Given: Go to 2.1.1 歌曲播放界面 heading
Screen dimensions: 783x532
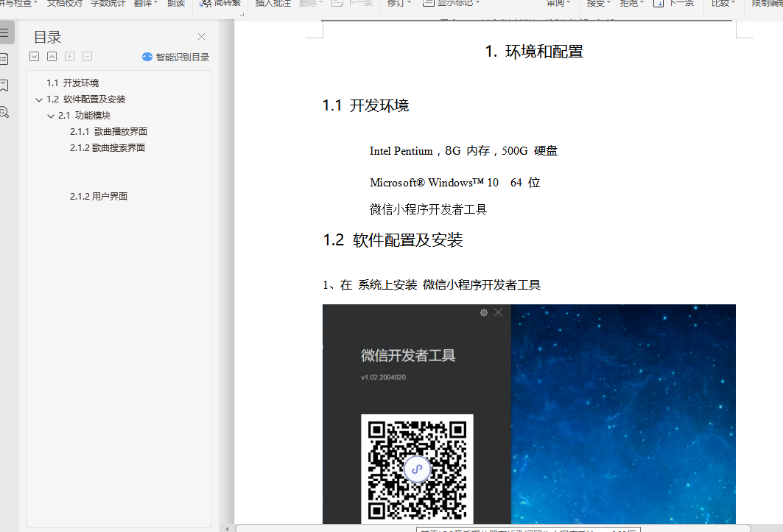Looking at the screenshot, I should point(108,131).
